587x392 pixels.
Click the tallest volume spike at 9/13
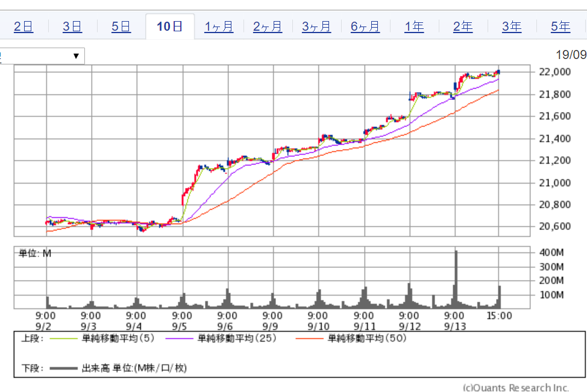point(456,279)
